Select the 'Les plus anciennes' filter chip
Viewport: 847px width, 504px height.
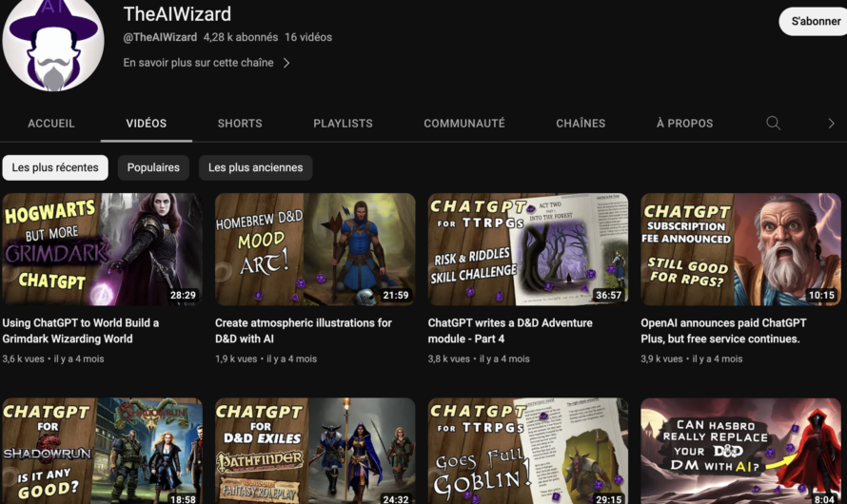point(255,167)
